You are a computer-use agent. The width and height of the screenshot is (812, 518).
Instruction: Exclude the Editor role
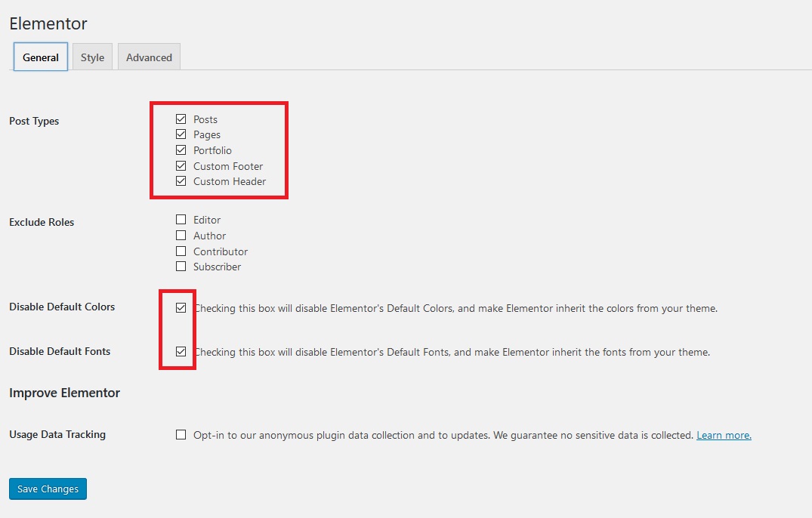pos(181,220)
